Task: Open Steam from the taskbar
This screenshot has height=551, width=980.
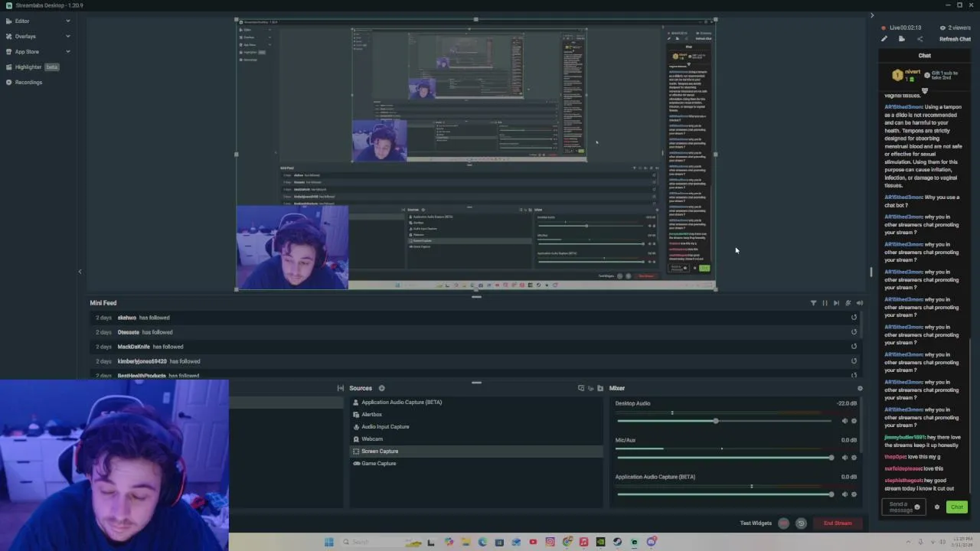Action: coord(617,542)
